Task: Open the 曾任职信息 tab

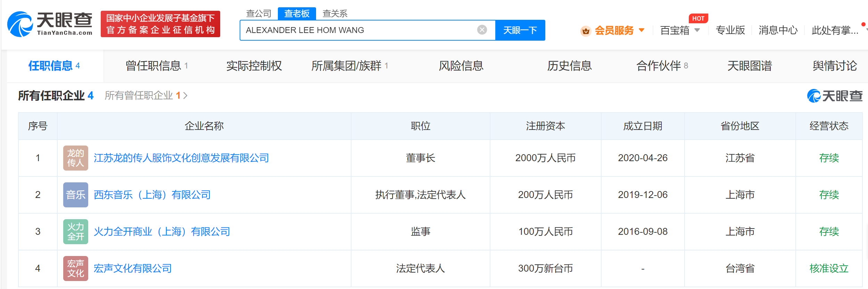Action: point(156,66)
